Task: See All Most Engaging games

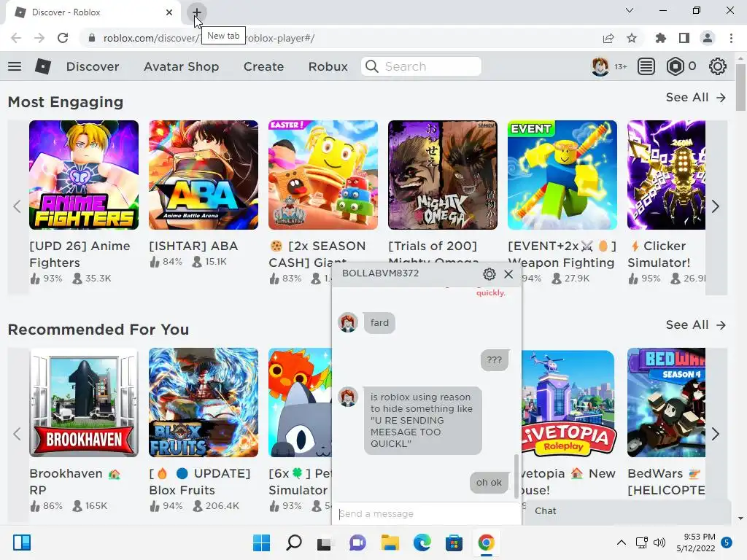Action: pyautogui.click(x=696, y=97)
